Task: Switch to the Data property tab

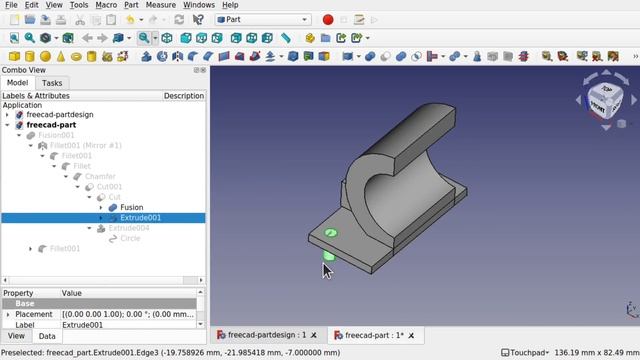Action: tap(47, 336)
